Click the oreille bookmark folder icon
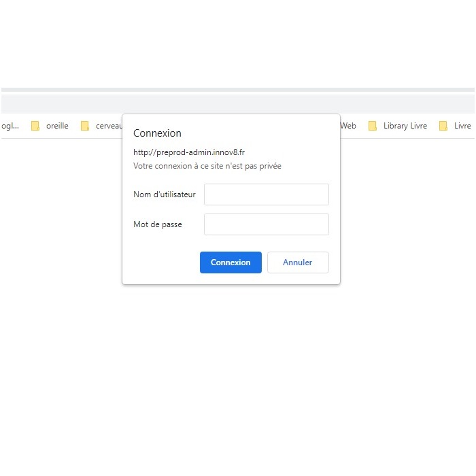476x476 pixels. coord(35,126)
